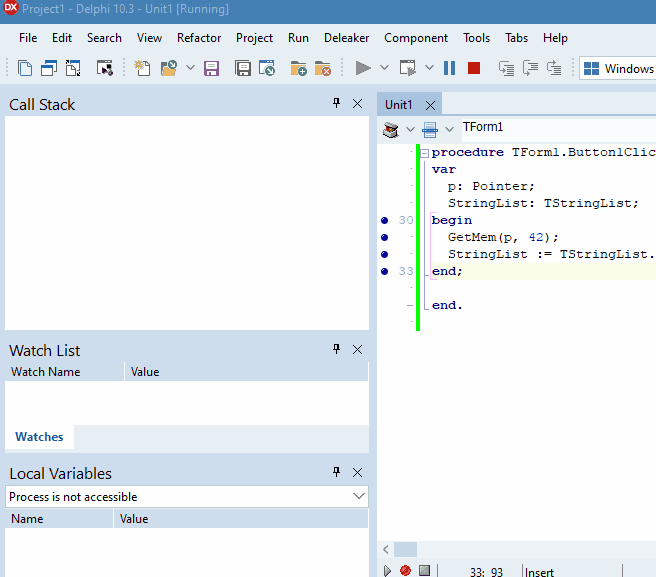Click the Save All toolbar icon

pyautogui.click(x=243, y=68)
